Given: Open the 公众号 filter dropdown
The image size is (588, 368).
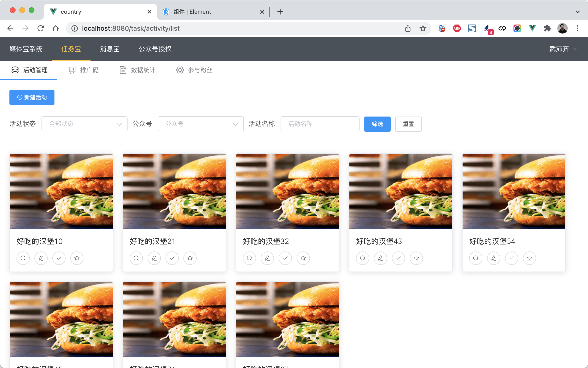Looking at the screenshot, I should [201, 124].
